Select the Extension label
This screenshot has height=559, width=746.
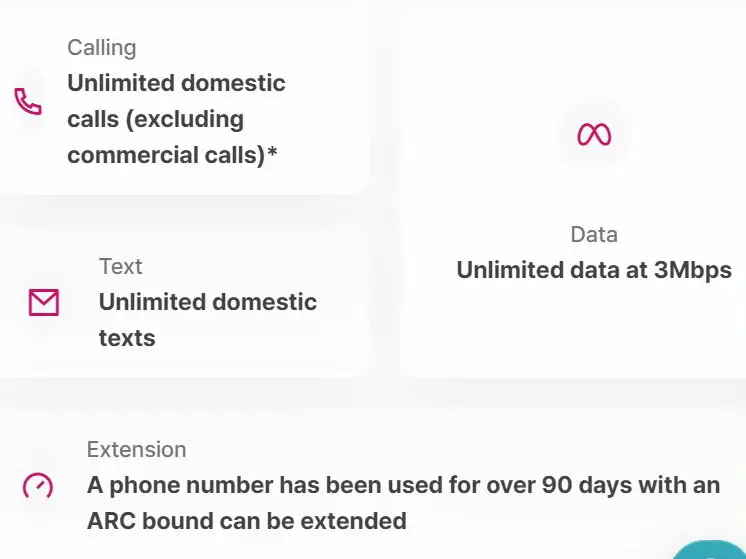(137, 450)
